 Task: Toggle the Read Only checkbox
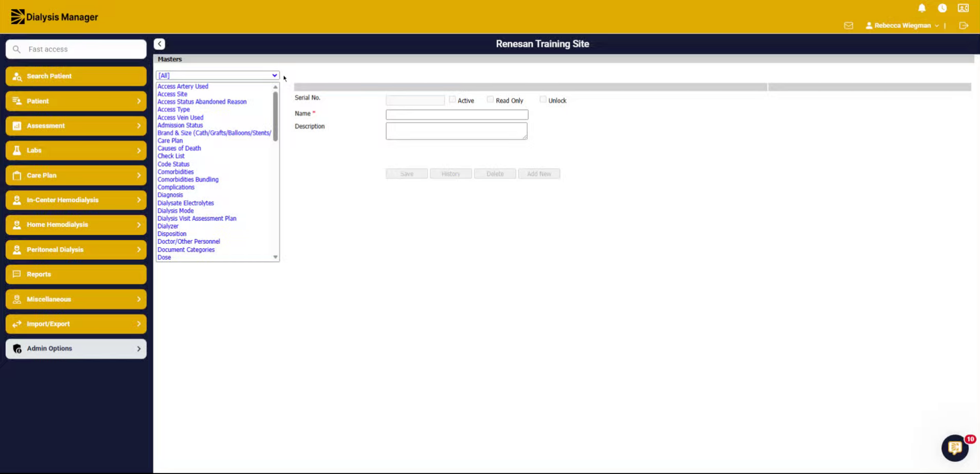(x=490, y=99)
